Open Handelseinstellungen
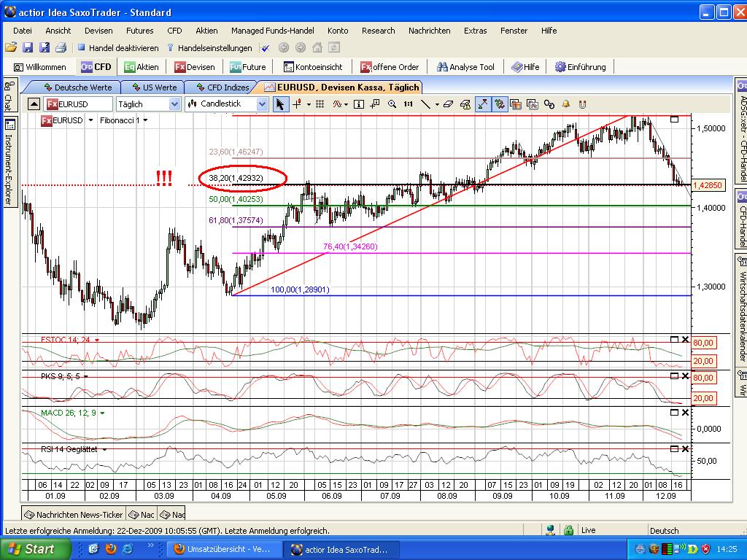This screenshot has height=560, width=747. pos(214,47)
